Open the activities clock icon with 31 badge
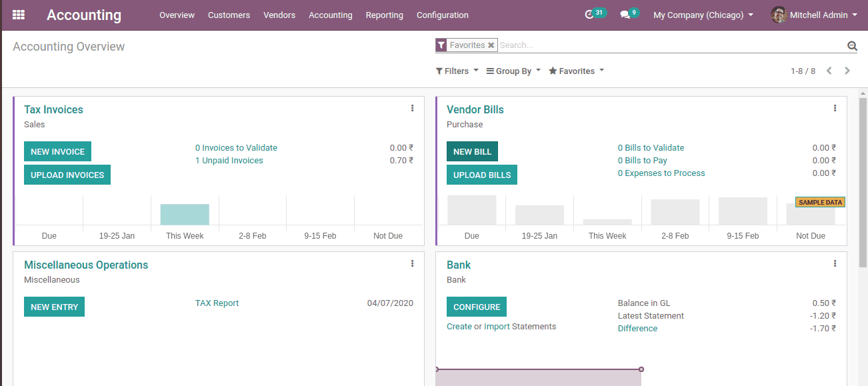The width and height of the screenshot is (868, 386). pyautogui.click(x=589, y=15)
